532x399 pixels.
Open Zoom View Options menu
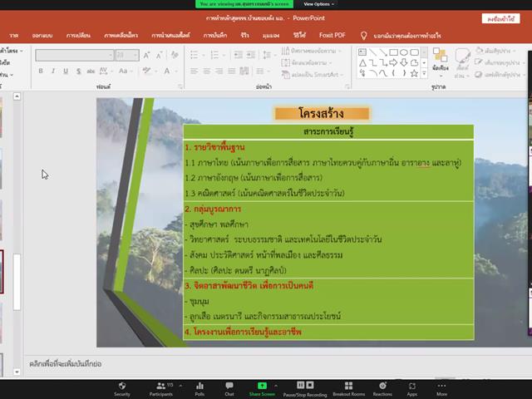(318, 4)
